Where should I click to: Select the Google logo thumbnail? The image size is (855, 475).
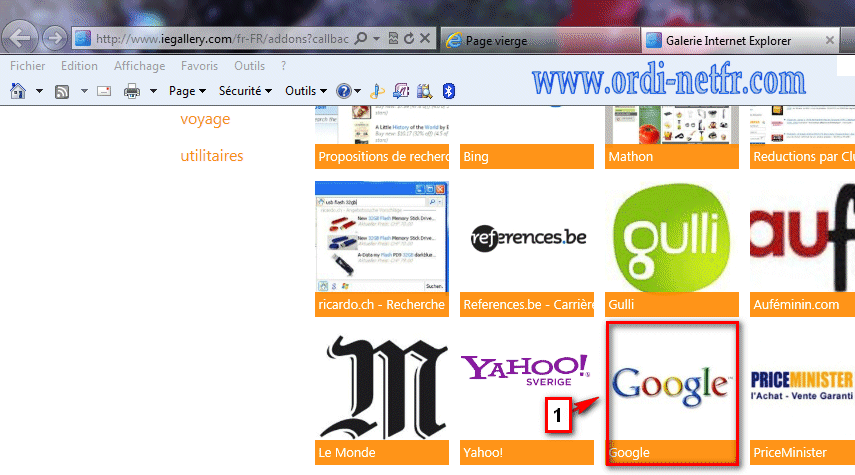(x=672, y=385)
